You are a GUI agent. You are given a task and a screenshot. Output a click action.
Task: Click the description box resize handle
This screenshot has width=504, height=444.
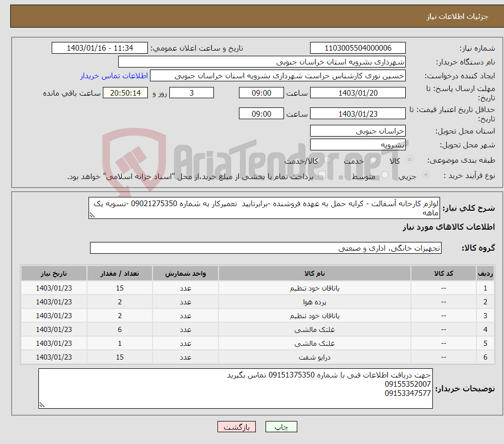pos(92,215)
